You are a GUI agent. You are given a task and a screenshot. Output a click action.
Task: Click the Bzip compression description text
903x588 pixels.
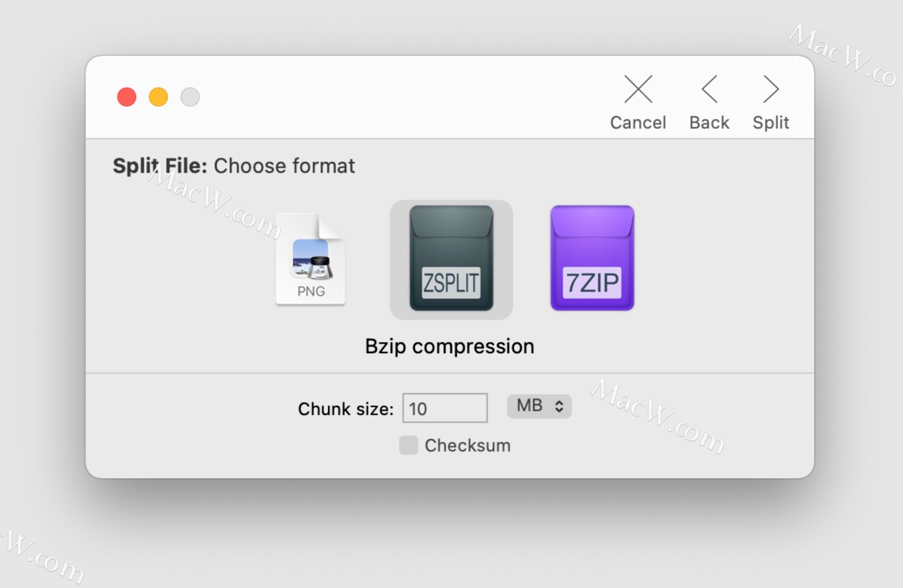450,346
